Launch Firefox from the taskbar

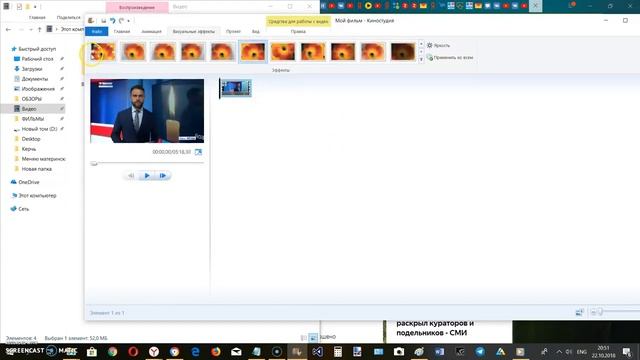(x=216, y=351)
